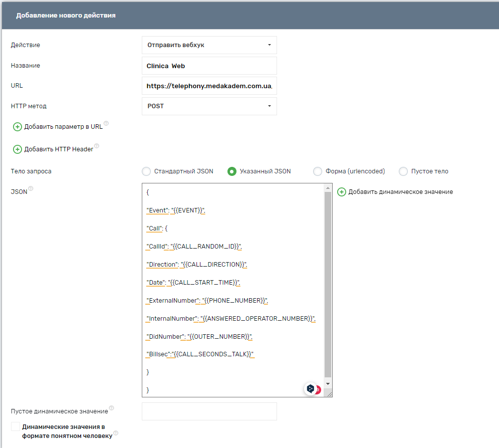Click the help icon after Добавить HTTP Header
The image size is (499, 448).
(97, 146)
